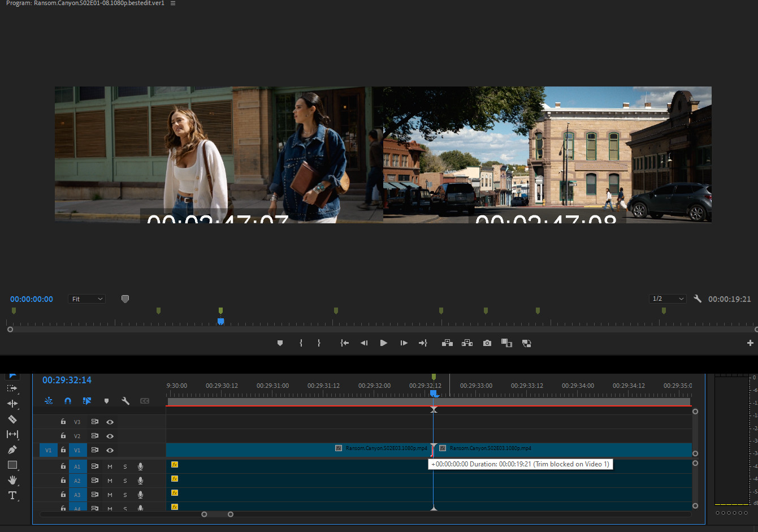Image resolution: width=758 pixels, height=532 pixels.
Task: Target the A1 track header
Action: (x=77, y=466)
